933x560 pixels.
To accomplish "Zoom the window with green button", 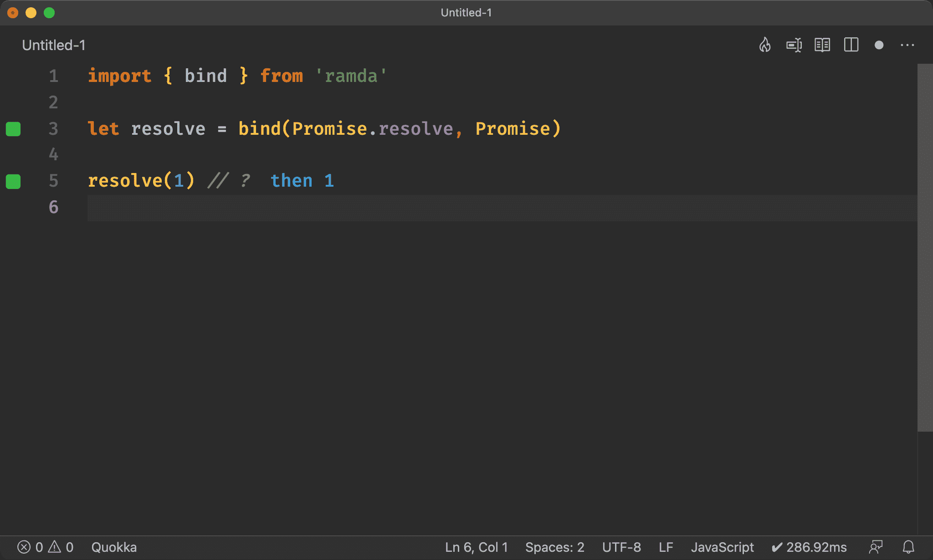I will coord(49,13).
